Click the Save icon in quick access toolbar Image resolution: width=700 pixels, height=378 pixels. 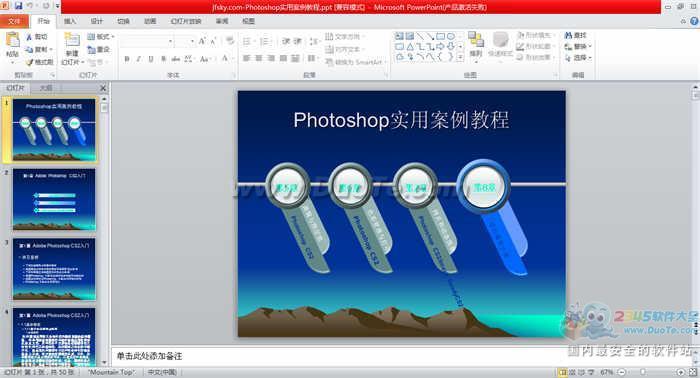pyautogui.click(x=18, y=6)
